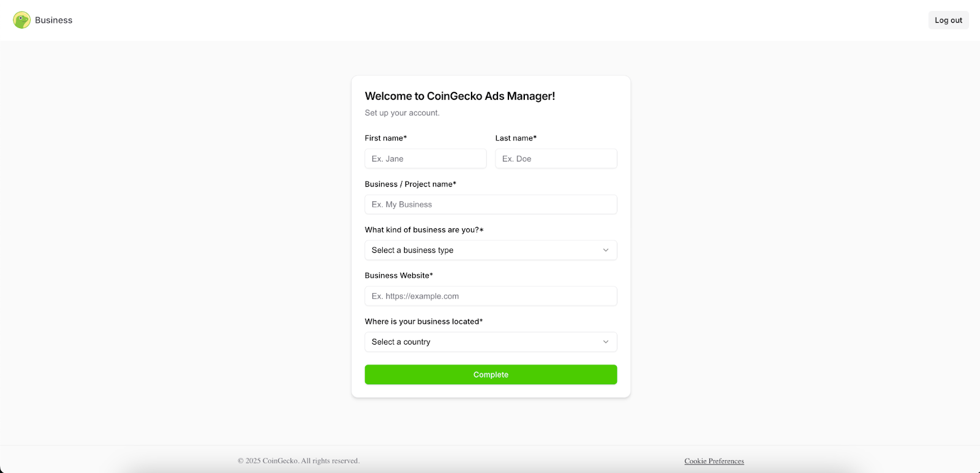
Task: Click the "Business Website*" label
Action: click(399, 275)
